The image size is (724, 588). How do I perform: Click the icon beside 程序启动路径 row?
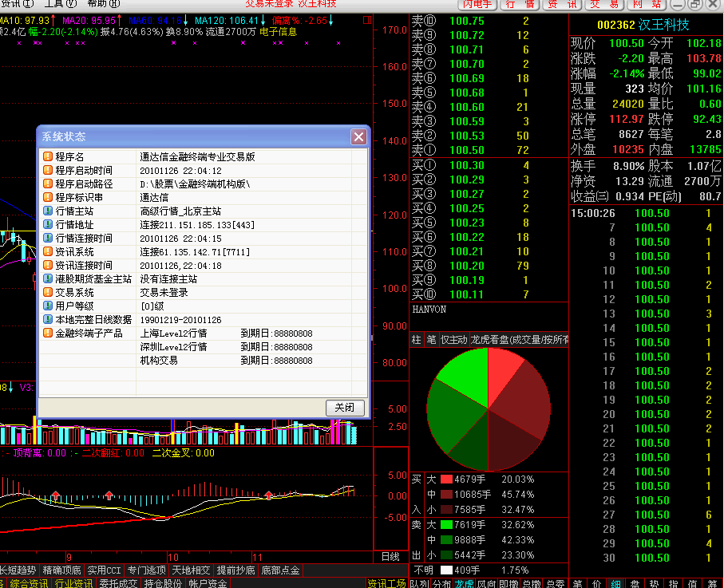48,184
